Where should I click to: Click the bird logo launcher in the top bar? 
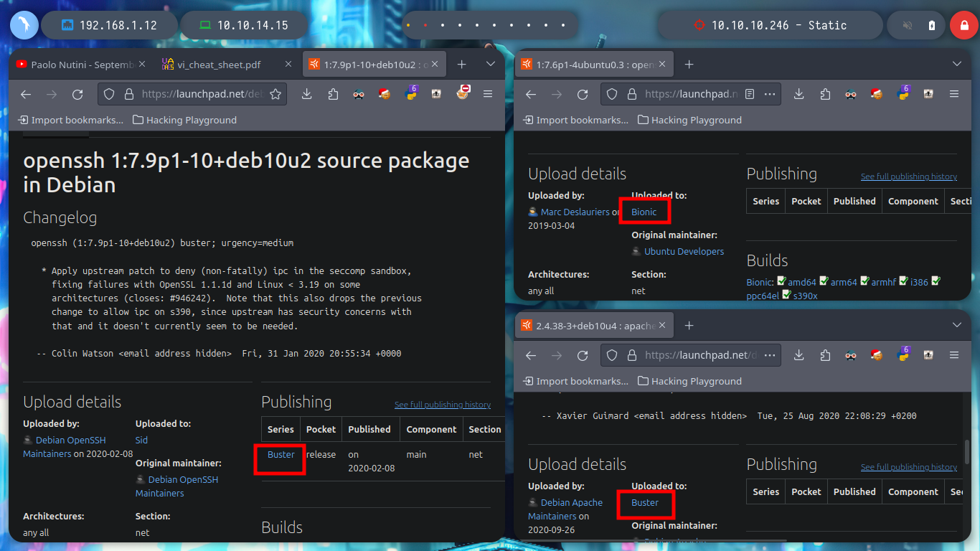[x=24, y=25]
